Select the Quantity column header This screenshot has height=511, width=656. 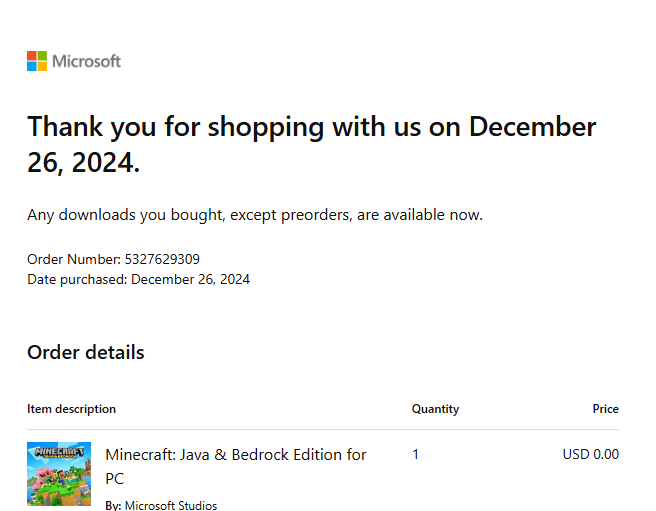[436, 409]
